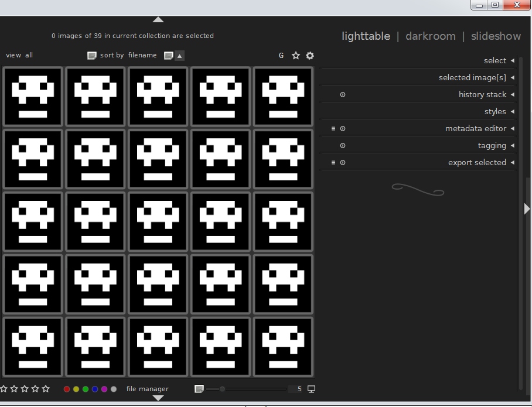This screenshot has width=532, height=407.
Task: Toggle the yellow color label
Action: (x=76, y=389)
